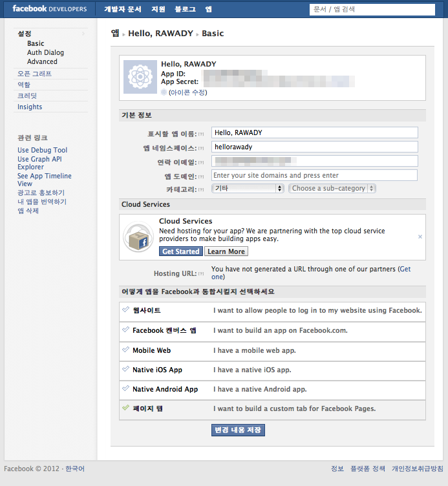
Task: Toggle the 웹사이트 integration checkmark
Action: click(x=125, y=310)
